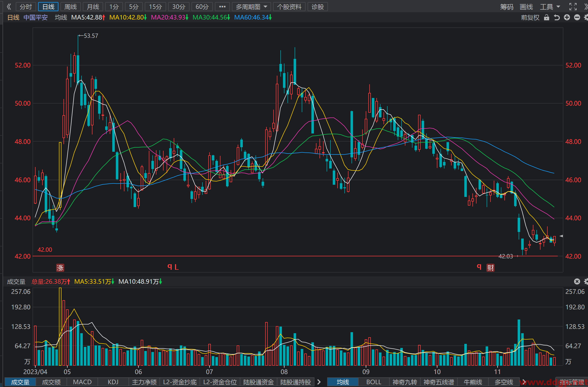Click the lock icon beside 前复权
Image resolution: width=588 pixels, height=387 pixels.
click(x=547, y=18)
